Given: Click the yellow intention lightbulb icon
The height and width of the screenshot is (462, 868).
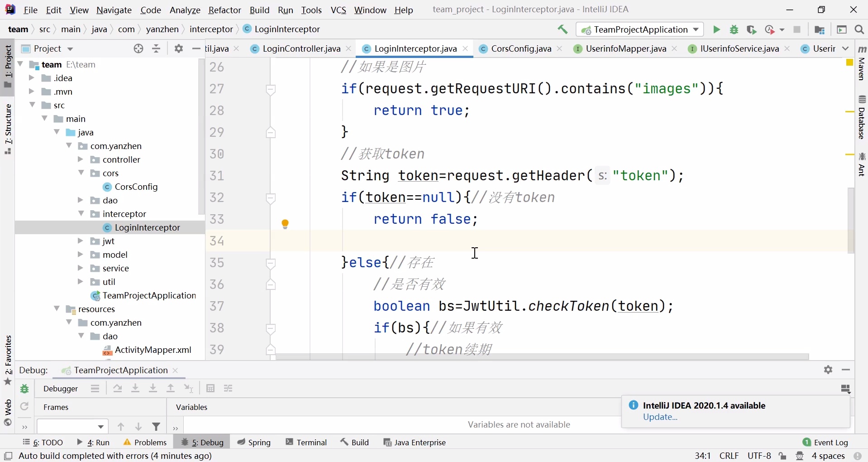Looking at the screenshot, I should coord(285,224).
